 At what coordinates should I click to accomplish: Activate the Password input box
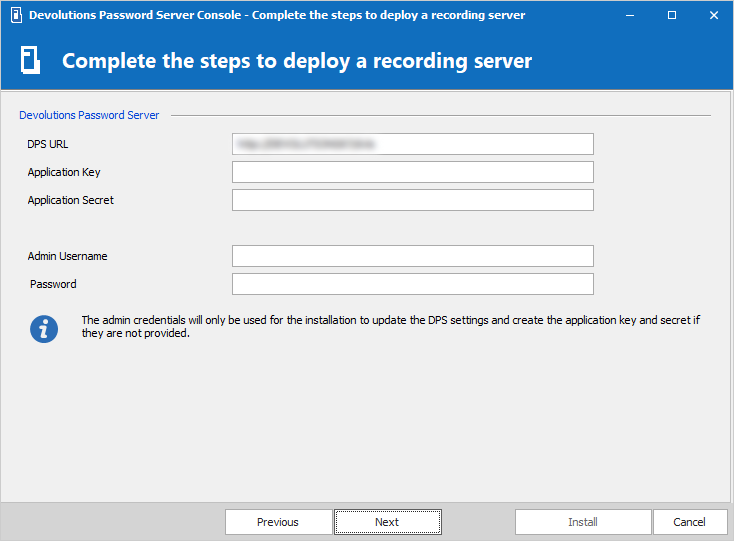(x=412, y=284)
